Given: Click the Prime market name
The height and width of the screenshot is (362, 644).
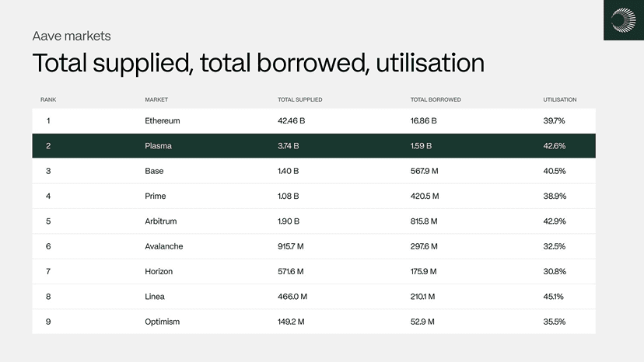Looking at the screenshot, I should [155, 196].
